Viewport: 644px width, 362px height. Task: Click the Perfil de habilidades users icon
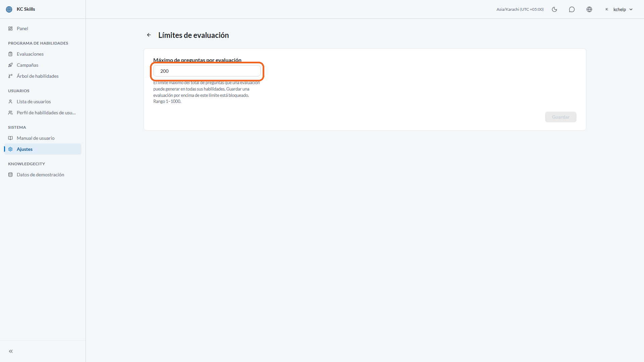(x=10, y=113)
